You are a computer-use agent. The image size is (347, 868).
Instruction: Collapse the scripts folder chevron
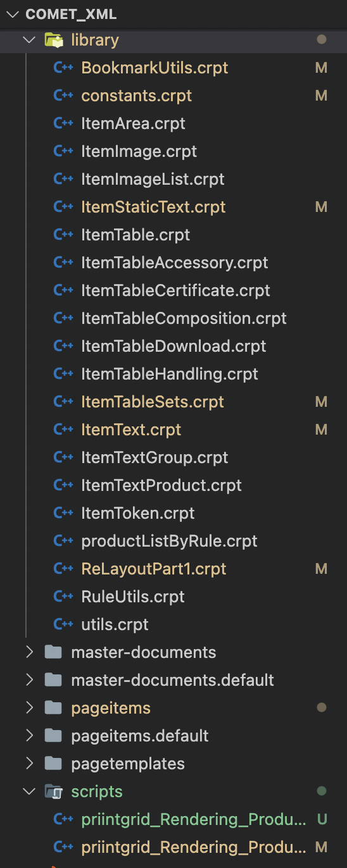tap(28, 791)
